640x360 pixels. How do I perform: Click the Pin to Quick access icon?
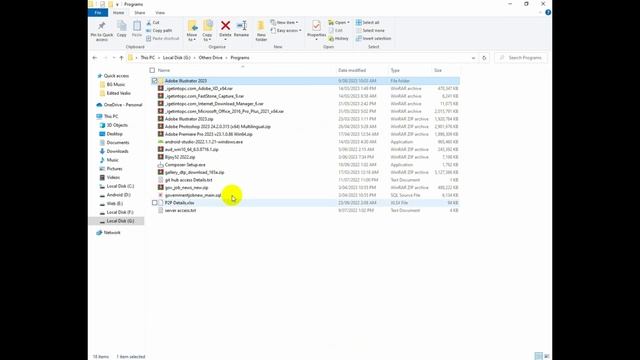[102, 26]
